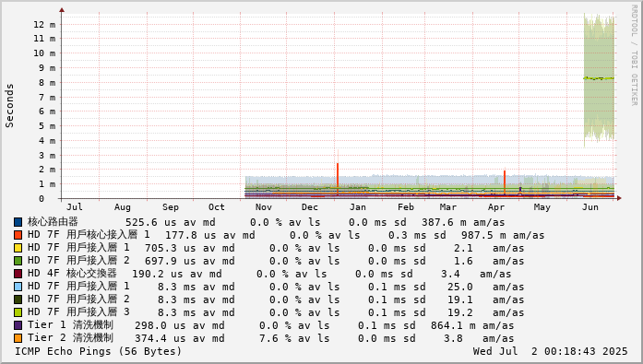This screenshot has height=364, width=643.
Task: Click the lime 8 ms line in June
Action: coord(599,78)
